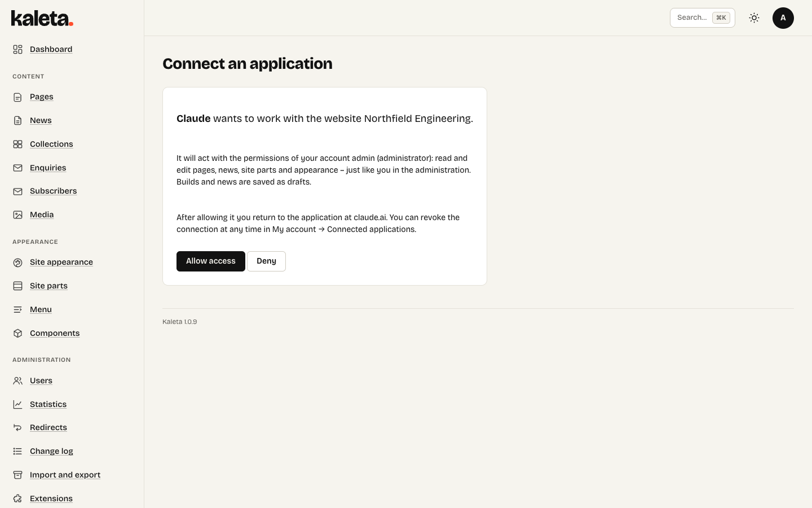Open the Site parts link
Viewport: 812px width, 508px height.
pyautogui.click(x=48, y=286)
